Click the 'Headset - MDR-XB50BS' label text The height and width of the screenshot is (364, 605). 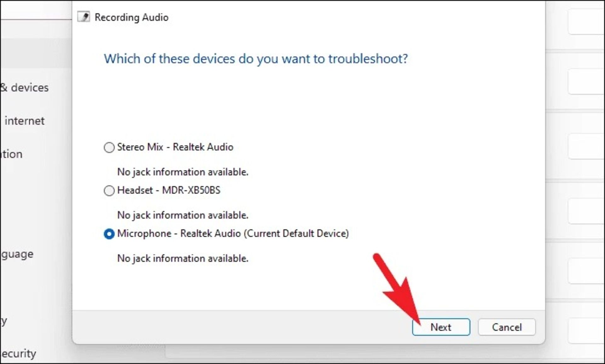169,190
